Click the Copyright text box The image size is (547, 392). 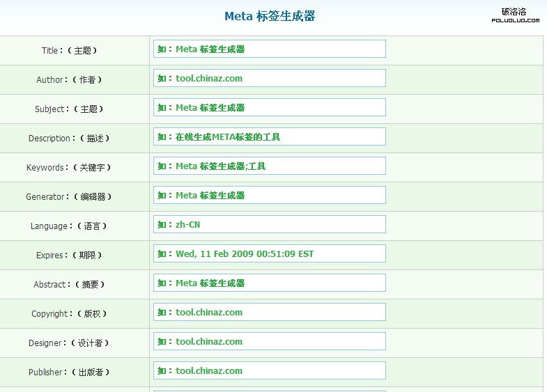pyautogui.click(x=269, y=313)
